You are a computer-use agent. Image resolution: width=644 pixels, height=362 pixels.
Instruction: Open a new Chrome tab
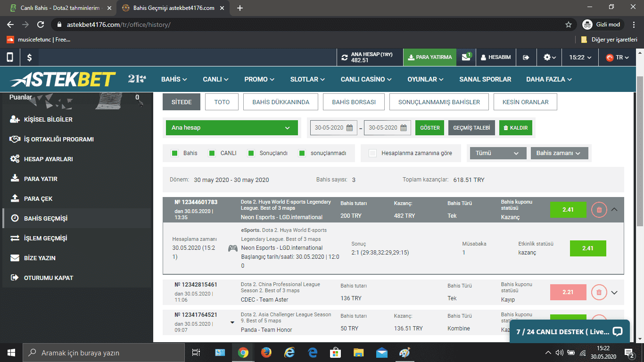point(240,8)
